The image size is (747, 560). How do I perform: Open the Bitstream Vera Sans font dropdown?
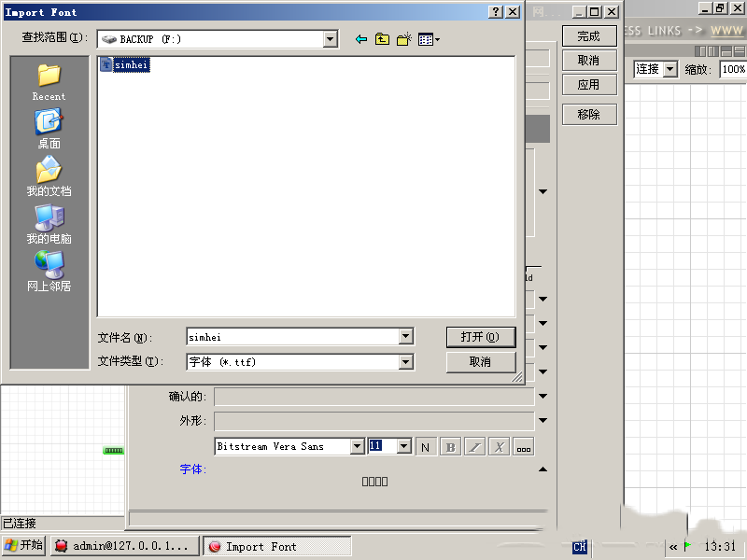(357, 447)
